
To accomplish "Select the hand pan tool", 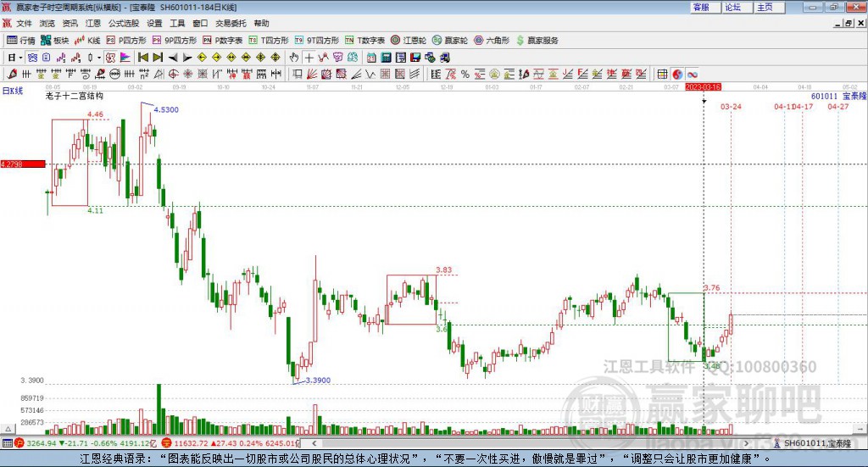I will pyautogui.click(x=294, y=58).
